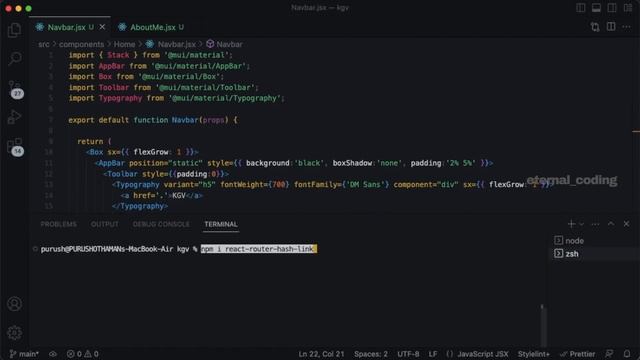Change the 'UTF-8' file encoding
Image resolution: width=640 pixels, height=360 pixels.
point(408,354)
